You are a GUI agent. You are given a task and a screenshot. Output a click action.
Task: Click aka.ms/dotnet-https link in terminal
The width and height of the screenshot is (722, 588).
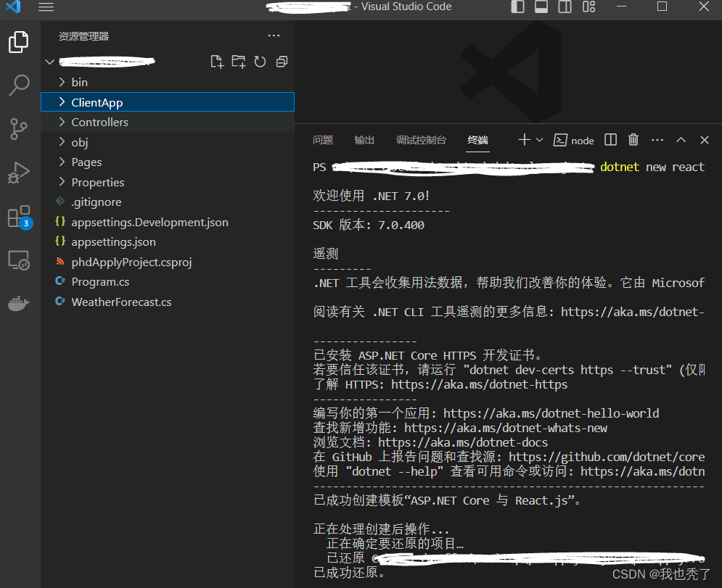coord(480,384)
